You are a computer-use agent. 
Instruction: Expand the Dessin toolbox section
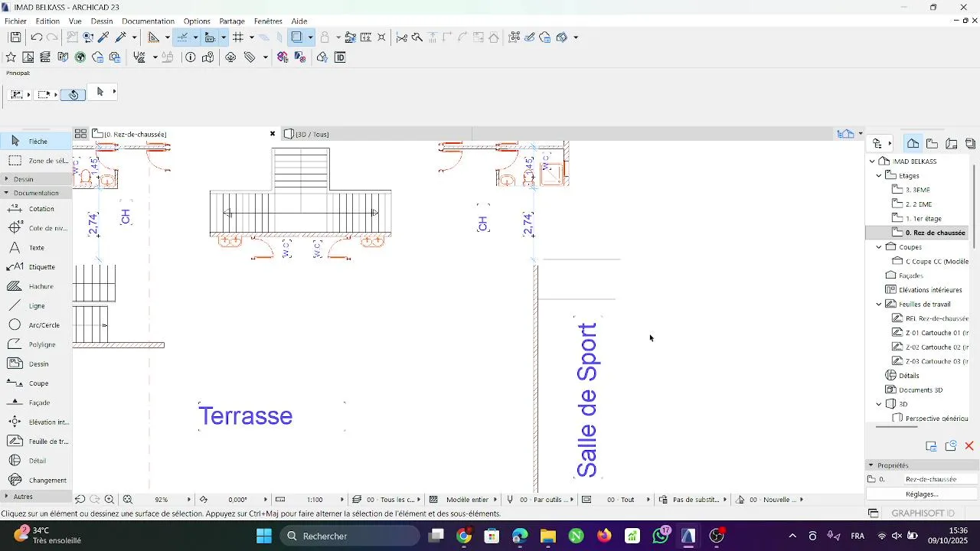point(7,179)
